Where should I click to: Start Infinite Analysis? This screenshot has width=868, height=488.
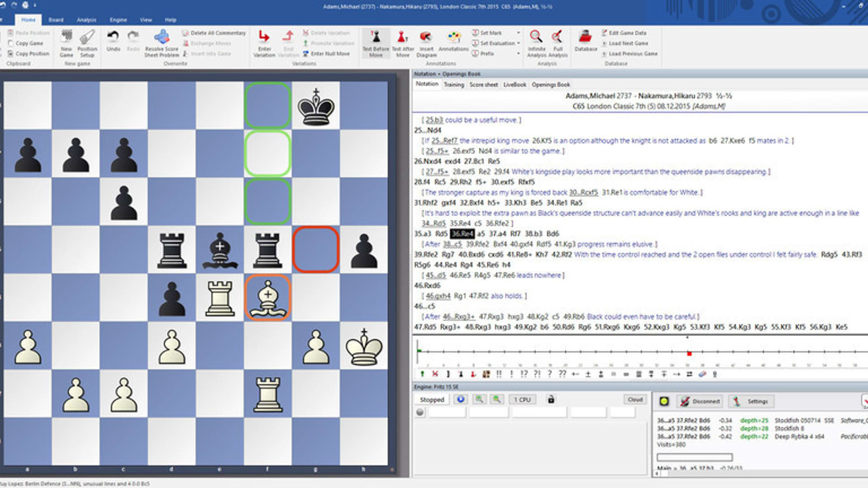(x=536, y=43)
